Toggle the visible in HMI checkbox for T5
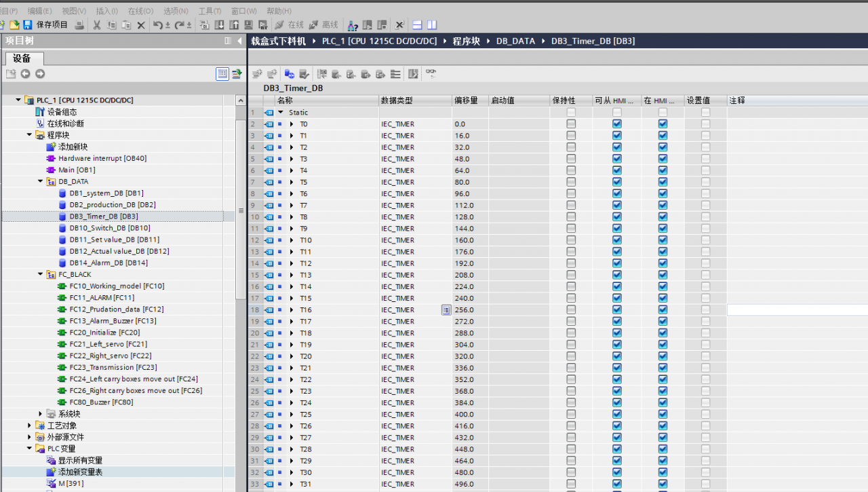The width and height of the screenshot is (868, 492). 663,183
